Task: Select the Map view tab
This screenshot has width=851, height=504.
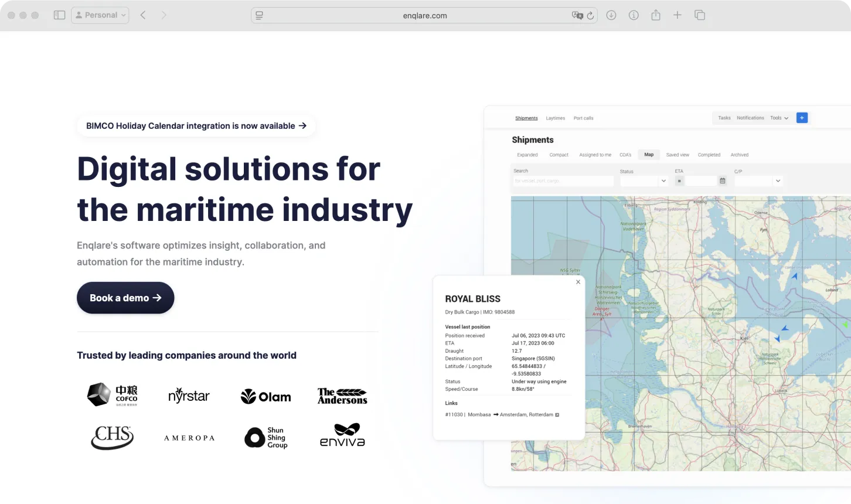Action: click(x=649, y=155)
